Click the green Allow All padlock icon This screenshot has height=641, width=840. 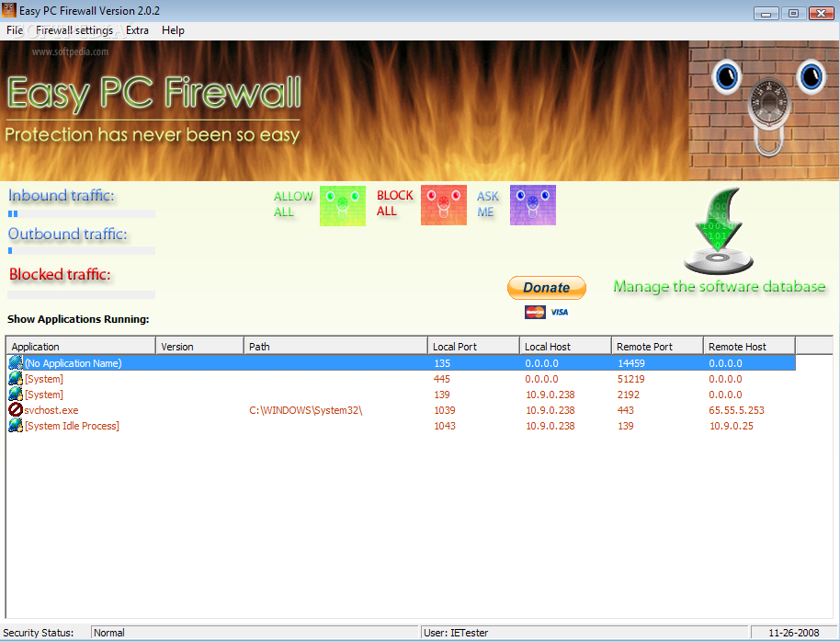coord(343,206)
